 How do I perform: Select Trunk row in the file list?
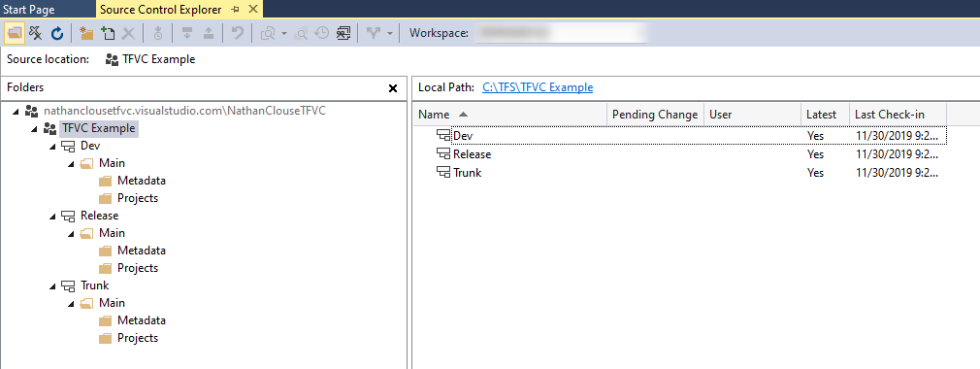click(x=680, y=173)
